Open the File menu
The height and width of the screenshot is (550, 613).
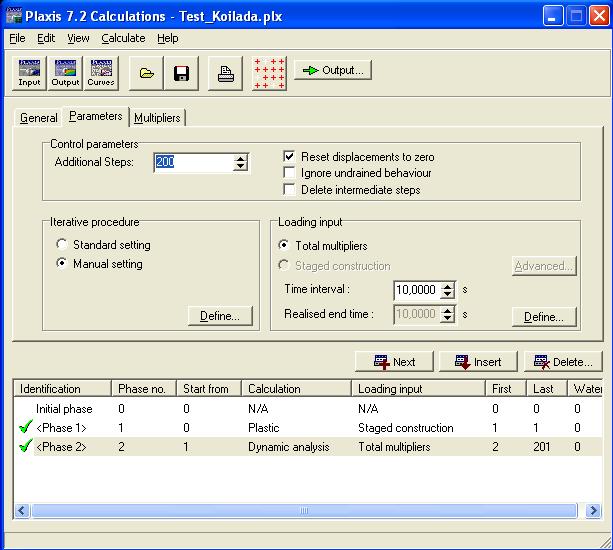click(17, 38)
